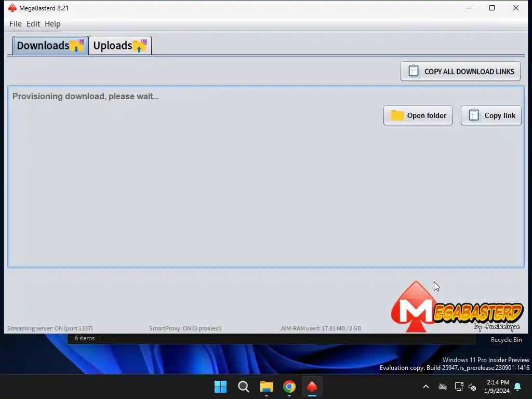532x399 pixels.
Task: Click the Open folder button
Action: tap(418, 115)
